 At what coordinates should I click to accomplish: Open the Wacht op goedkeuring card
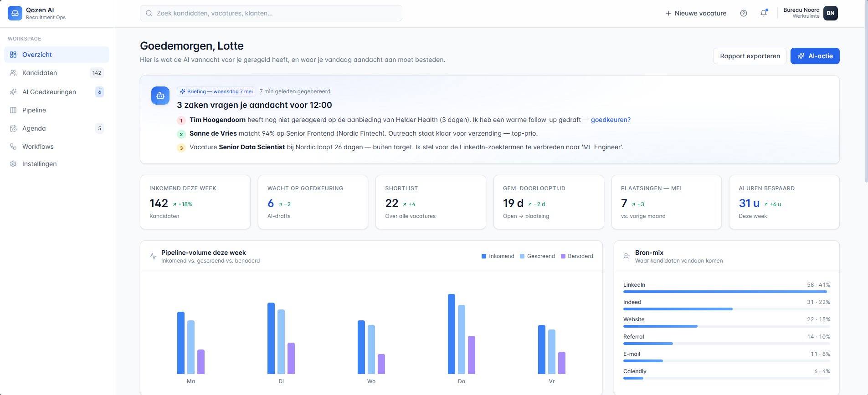tap(313, 202)
